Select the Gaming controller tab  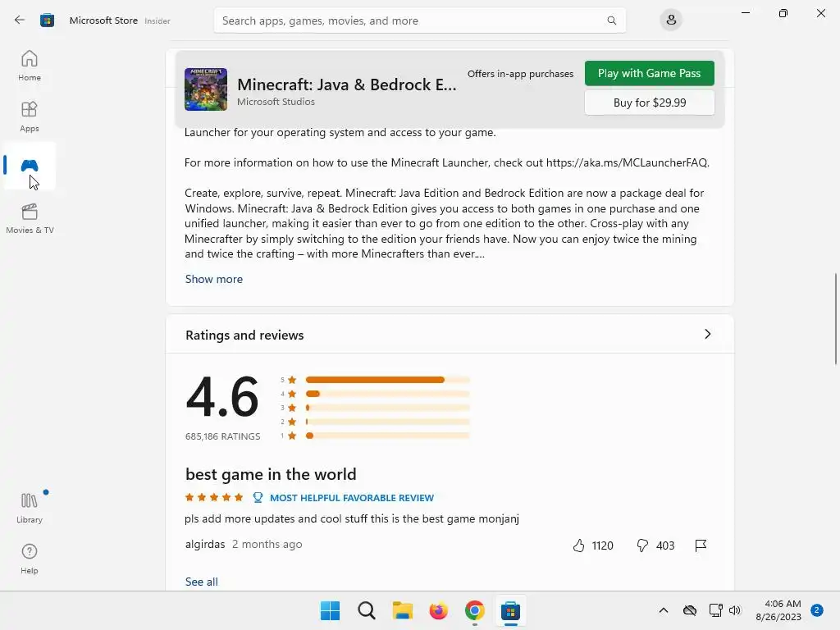(x=30, y=166)
